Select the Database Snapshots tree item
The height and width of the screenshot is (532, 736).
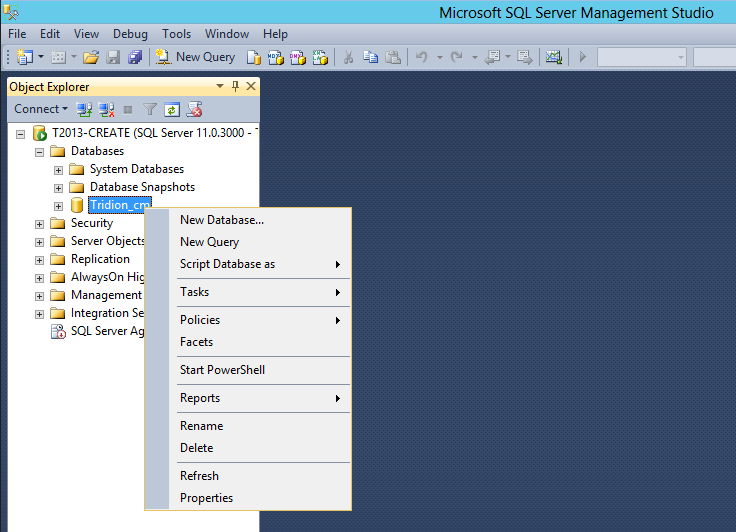pyautogui.click(x=142, y=187)
